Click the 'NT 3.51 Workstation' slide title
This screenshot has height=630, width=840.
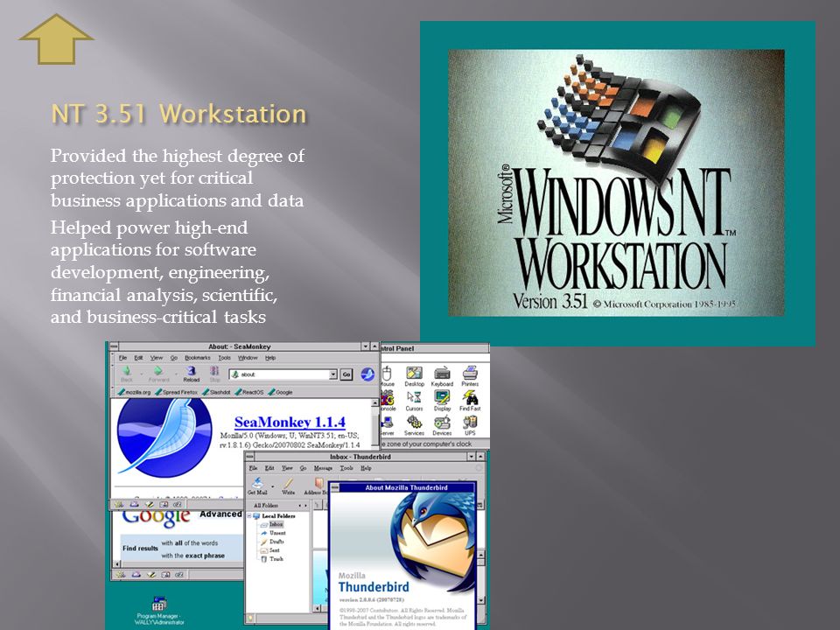178,114
